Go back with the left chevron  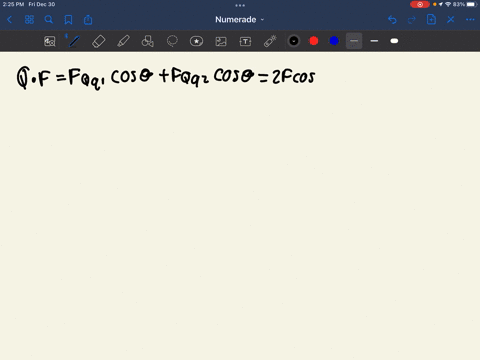click(x=10, y=20)
